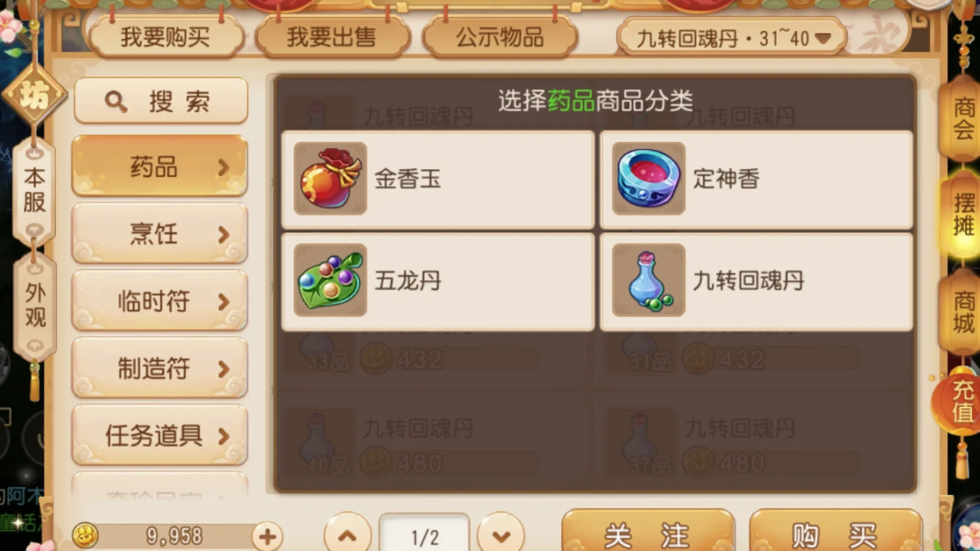The image size is (980, 551).
Task: Go to next page with down arrow
Action: pos(501,534)
